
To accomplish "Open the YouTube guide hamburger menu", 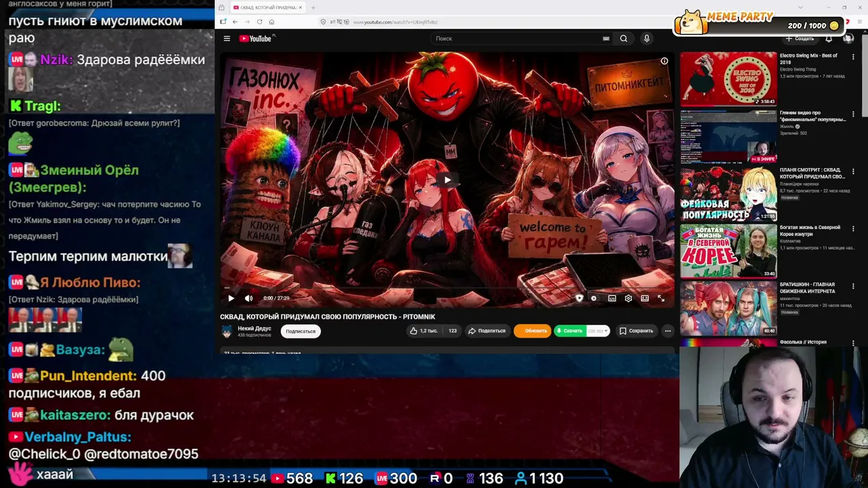I will (226, 39).
